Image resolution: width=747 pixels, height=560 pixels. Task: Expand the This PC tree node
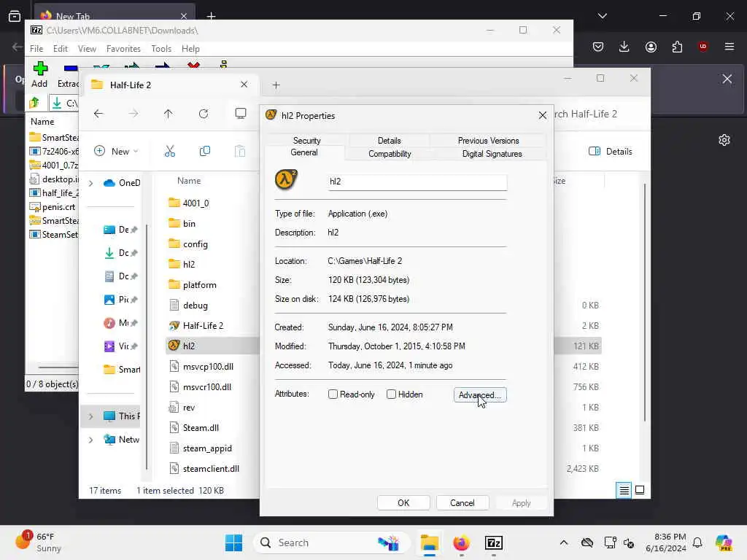point(90,416)
